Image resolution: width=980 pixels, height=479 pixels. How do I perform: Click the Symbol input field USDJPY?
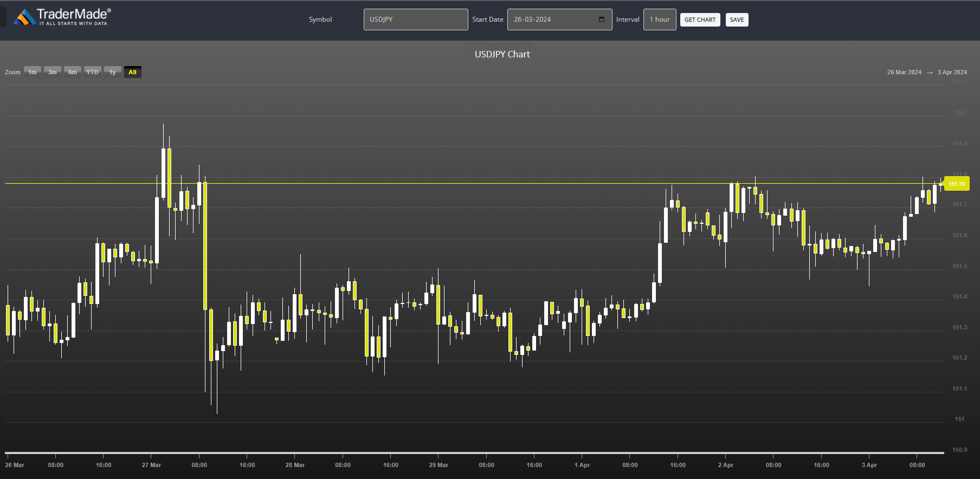tap(416, 20)
